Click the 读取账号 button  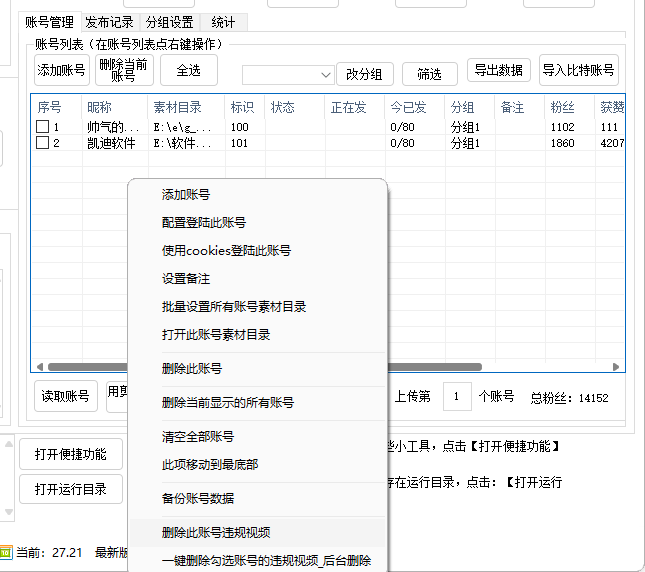pos(66,396)
